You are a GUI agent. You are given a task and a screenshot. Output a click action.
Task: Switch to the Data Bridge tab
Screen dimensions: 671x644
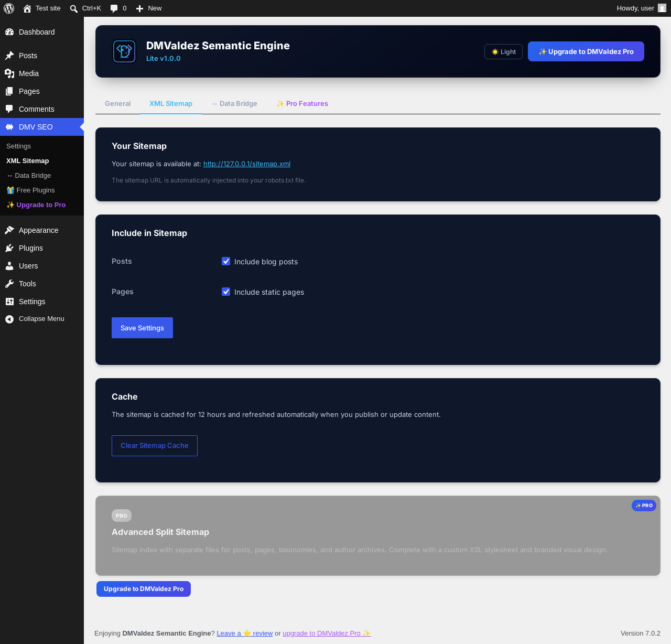coord(234,104)
